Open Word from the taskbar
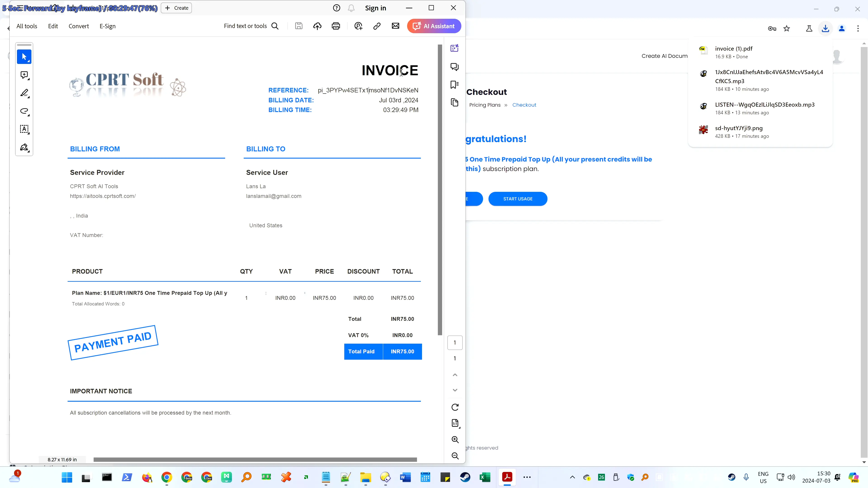Image resolution: width=868 pixels, height=488 pixels. tap(405, 477)
